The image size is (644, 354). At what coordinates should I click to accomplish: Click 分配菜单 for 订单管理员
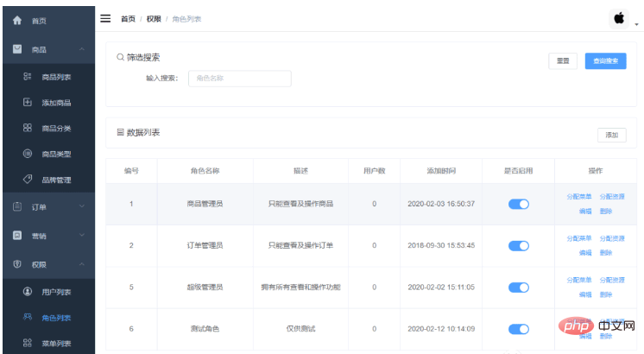pyautogui.click(x=579, y=238)
